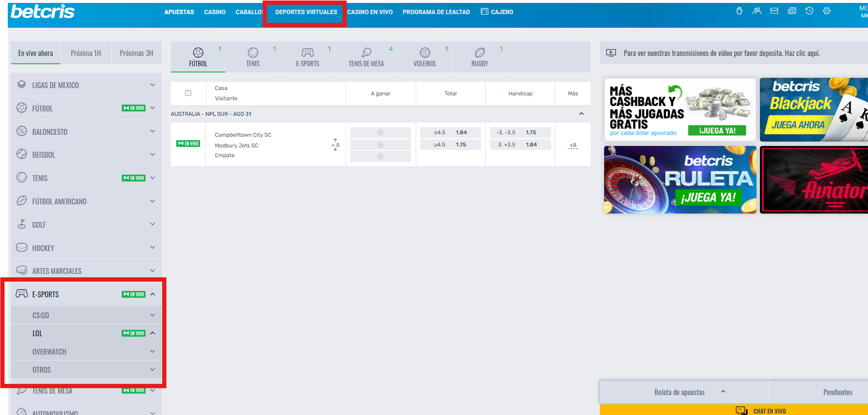Screen dimensions: 868x415
Task: Open the CAJERO cashier menu
Action: (x=497, y=12)
